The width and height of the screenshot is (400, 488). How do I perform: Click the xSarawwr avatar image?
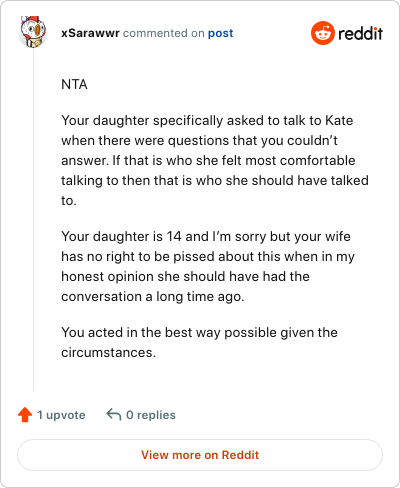[x=32, y=32]
